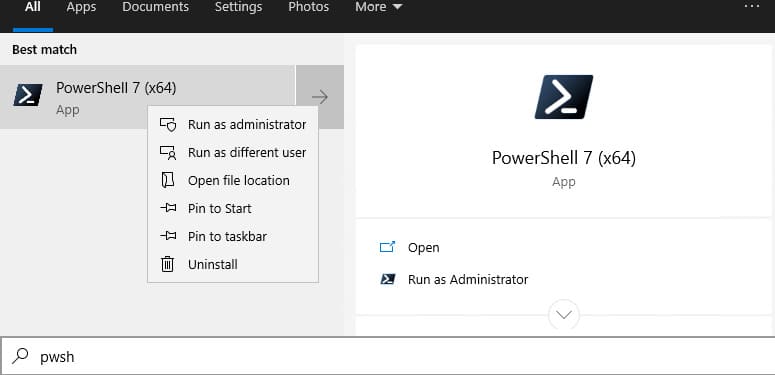
Task: Click the folder icon beside Open file location
Action: pyautogui.click(x=168, y=180)
